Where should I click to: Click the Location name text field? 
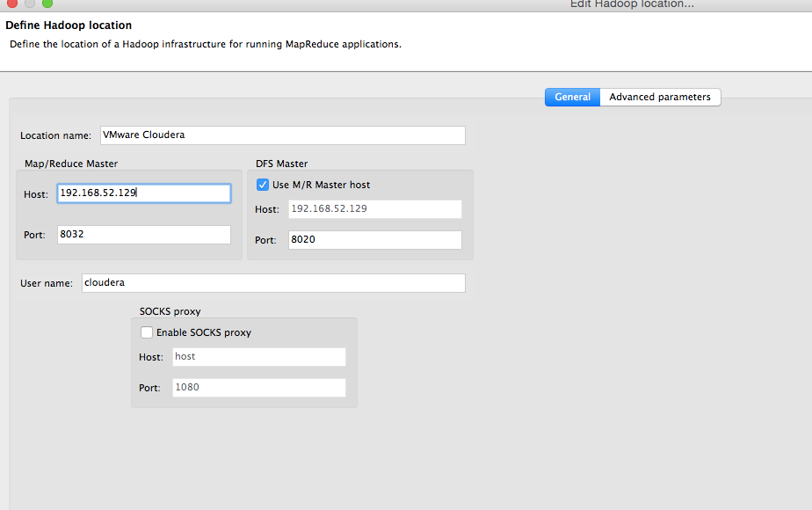[x=282, y=135]
